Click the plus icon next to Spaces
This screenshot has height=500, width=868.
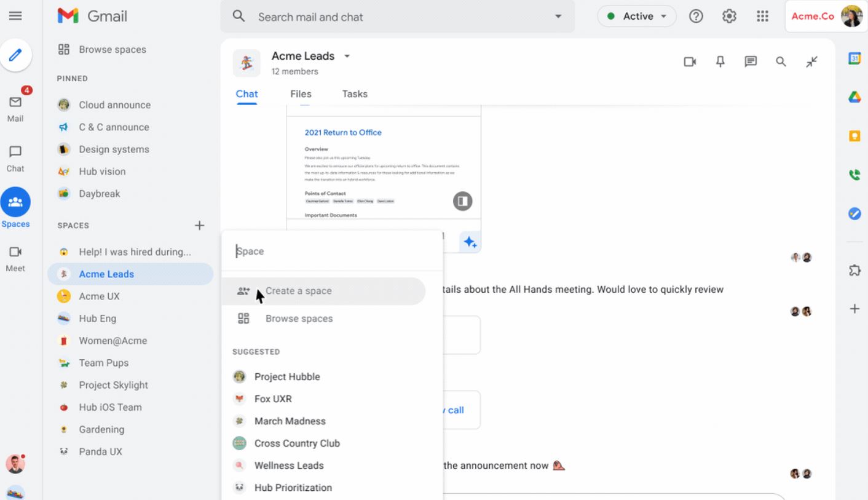(x=199, y=225)
